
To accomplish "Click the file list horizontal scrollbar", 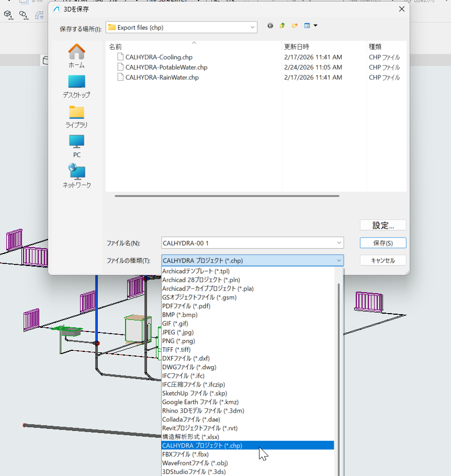I will click(227, 196).
